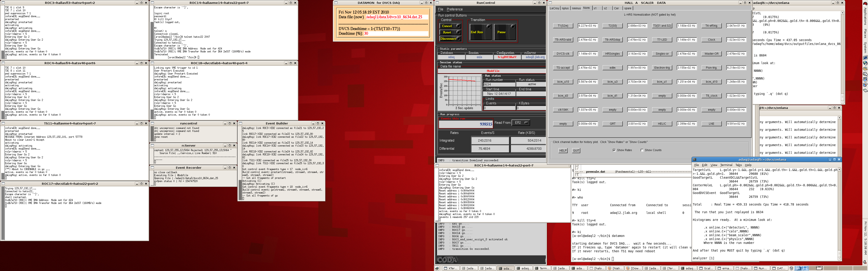The image size is (868, 271).
Task: Open window menu icon of RunControl window
Action: coord(437,3)
